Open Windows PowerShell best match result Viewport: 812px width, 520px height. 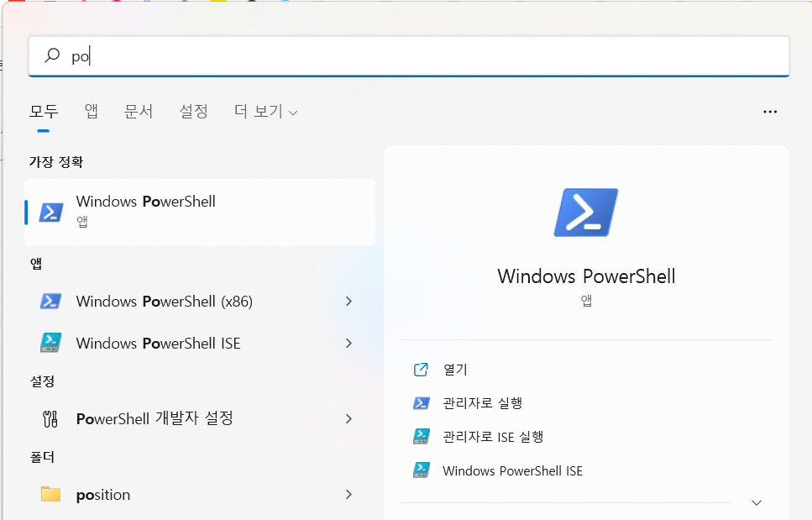(x=200, y=213)
